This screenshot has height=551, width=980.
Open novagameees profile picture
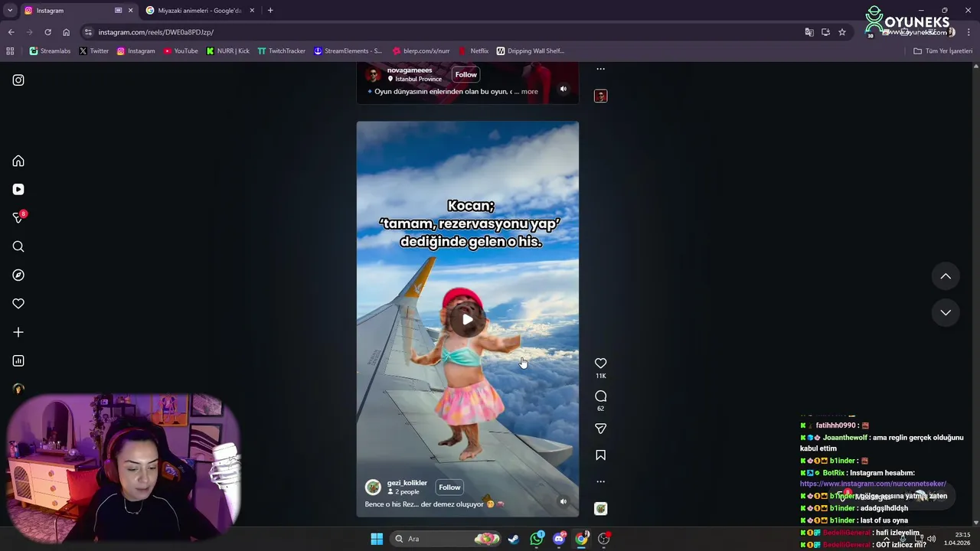(x=373, y=74)
